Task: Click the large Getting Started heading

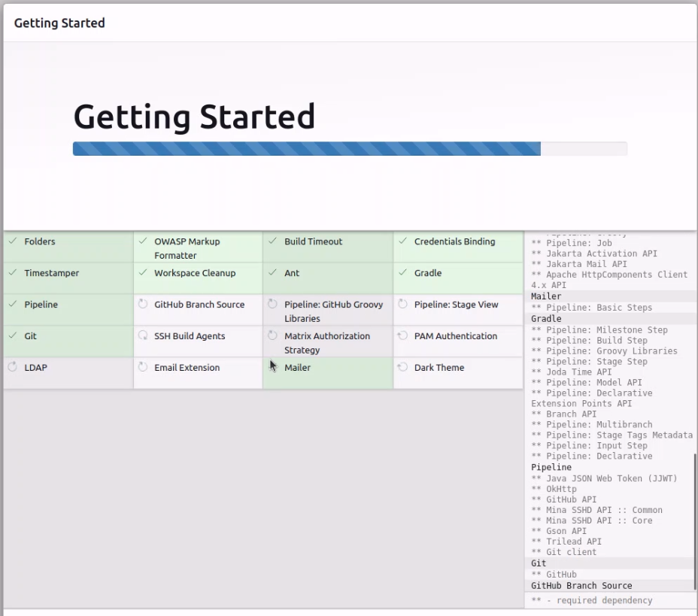Action: click(194, 117)
